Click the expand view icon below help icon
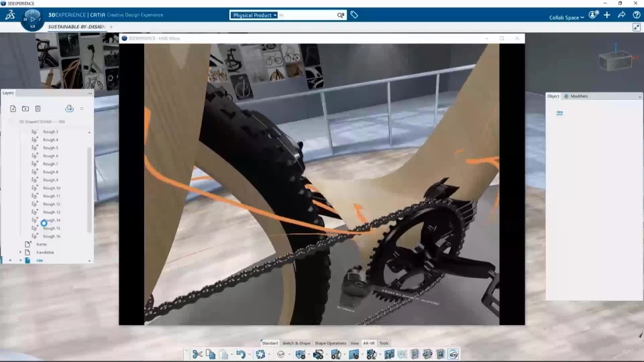The width and height of the screenshot is (644, 362). point(637,27)
